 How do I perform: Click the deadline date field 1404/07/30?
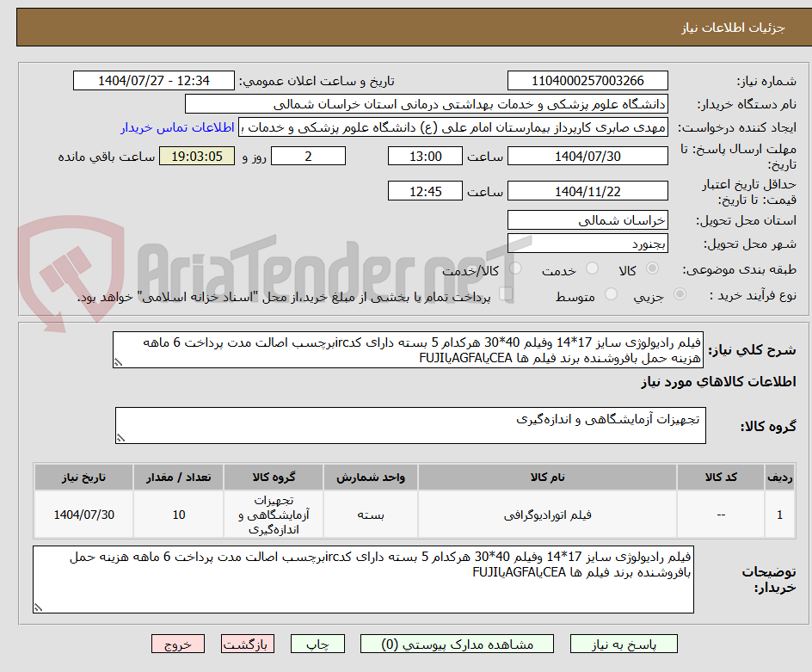[587, 156]
